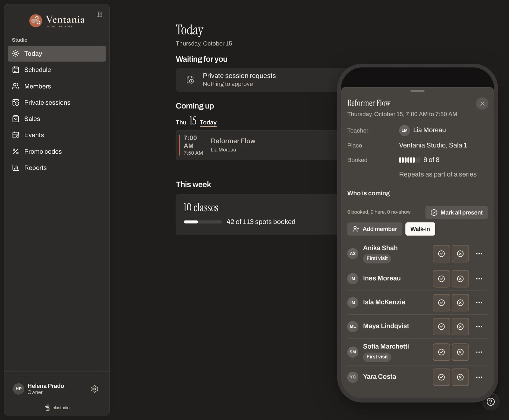Mark Sofia Marchetti as no-show

[x=460, y=352]
